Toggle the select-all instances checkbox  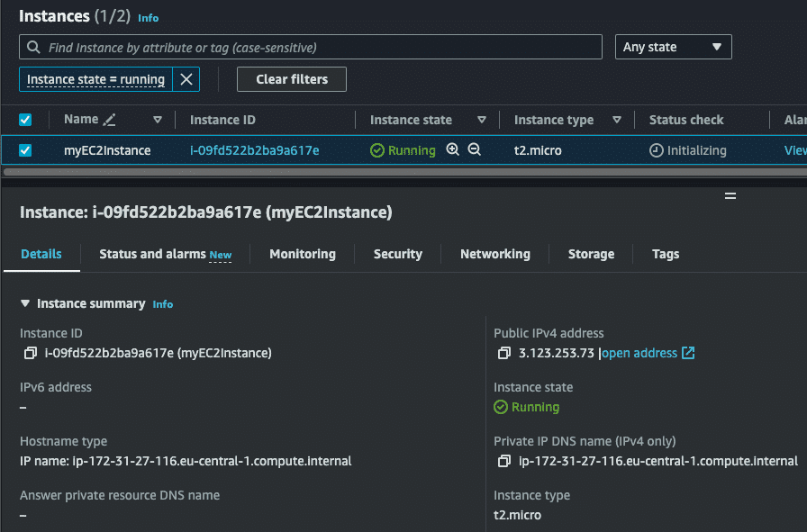point(25,120)
